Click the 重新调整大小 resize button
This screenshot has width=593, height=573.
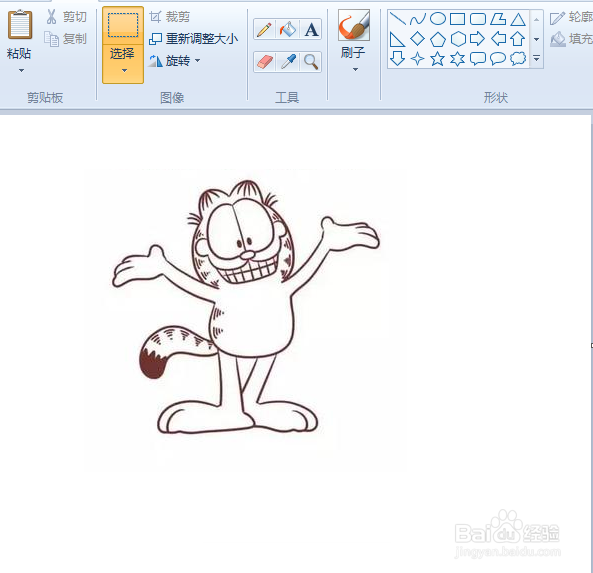click(194, 39)
